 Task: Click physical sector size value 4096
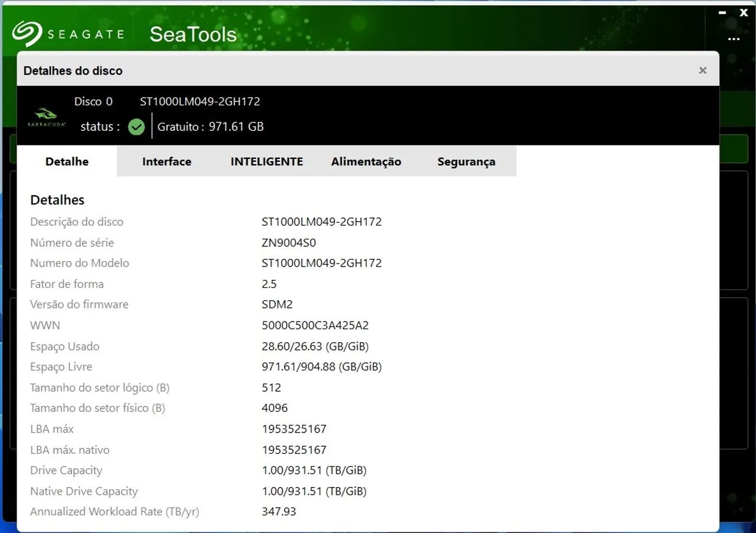pos(275,408)
